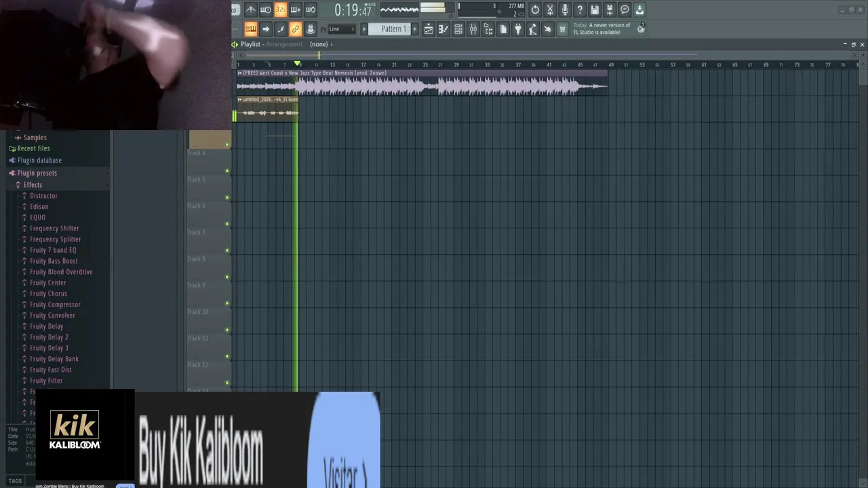Viewport: 868px width, 488px height.
Task: Click the microphone one-click recording icon
Action: pyautogui.click(x=565, y=9)
